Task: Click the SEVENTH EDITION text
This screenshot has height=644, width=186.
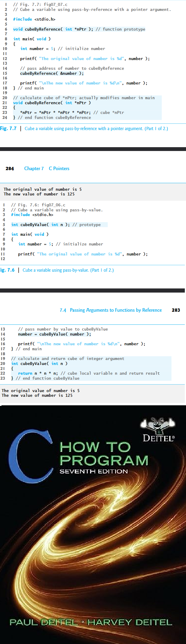Action: point(94,471)
